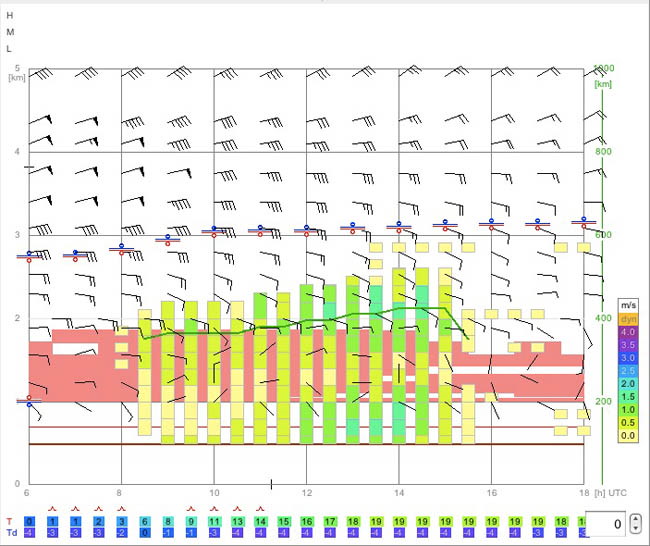The image size is (650, 546).
Task: Choose the 2.0 m/s legend color
Action: (628, 384)
